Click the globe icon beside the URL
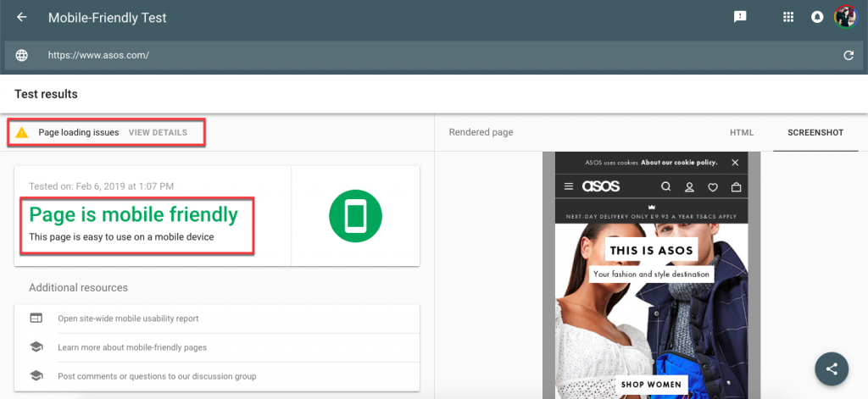The image size is (868, 399). click(x=21, y=55)
